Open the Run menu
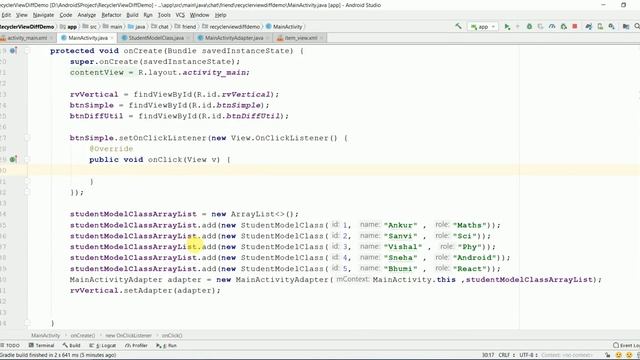Image resolution: width=640 pixels, height=360 pixels. pos(148,15)
